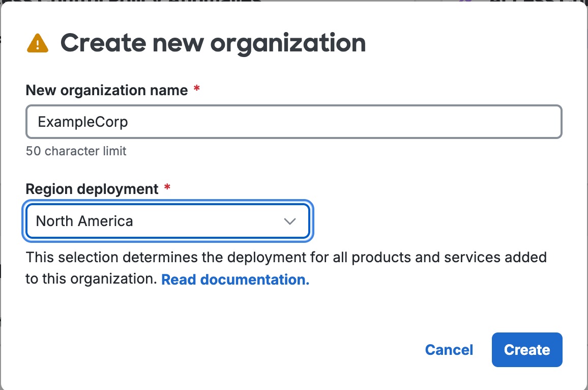Open the Read documentation link
The image size is (588, 390).
click(235, 280)
